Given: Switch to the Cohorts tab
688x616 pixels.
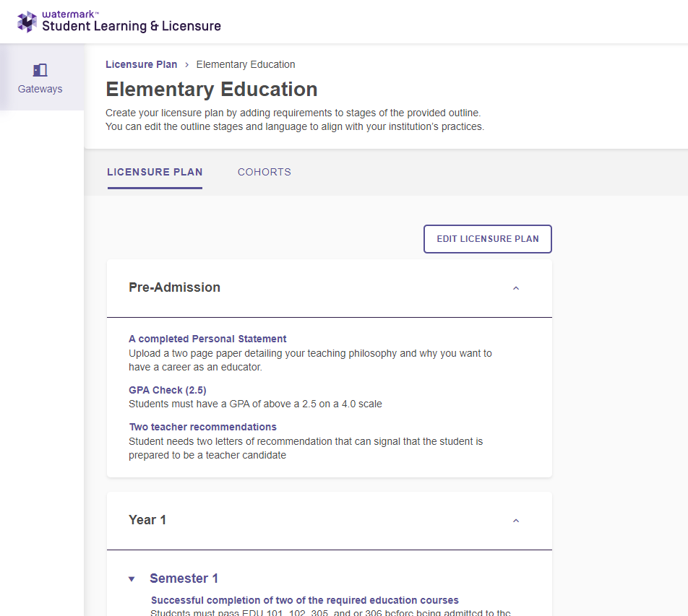Looking at the screenshot, I should [x=265, y=172].
